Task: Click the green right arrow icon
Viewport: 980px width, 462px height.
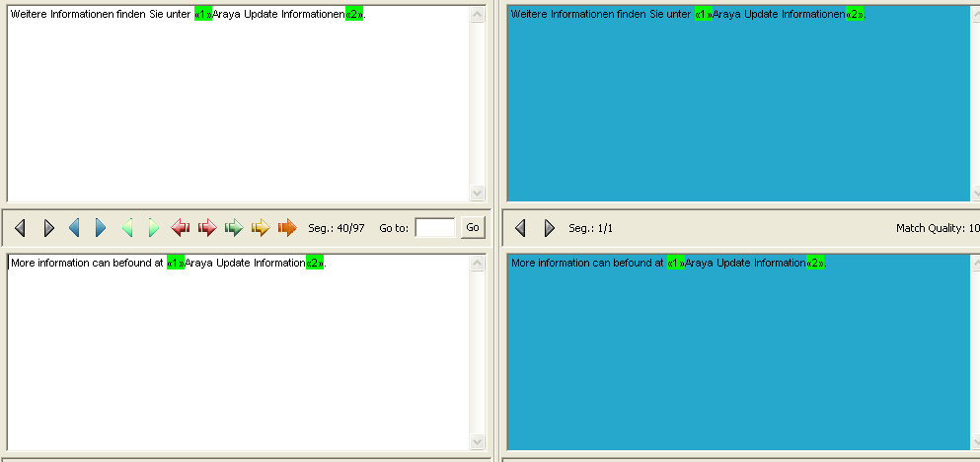Action: [x=234, y=228]
